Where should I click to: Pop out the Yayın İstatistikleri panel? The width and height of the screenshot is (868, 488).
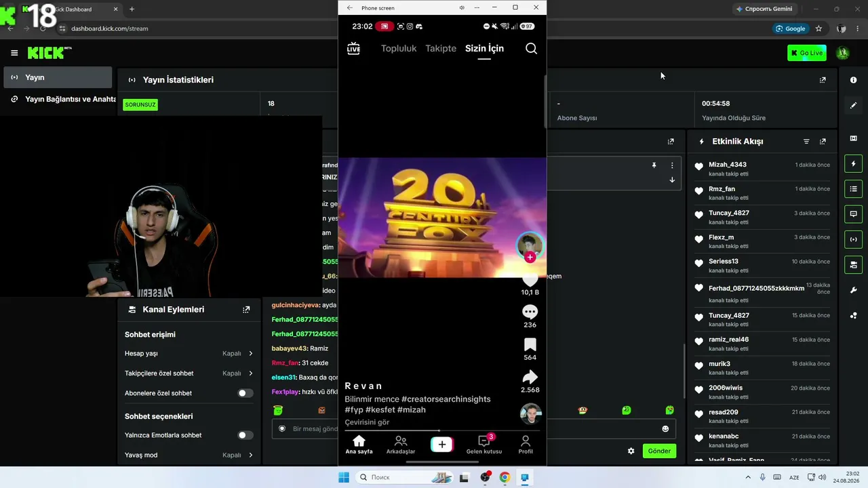click(x=823, y=80)
